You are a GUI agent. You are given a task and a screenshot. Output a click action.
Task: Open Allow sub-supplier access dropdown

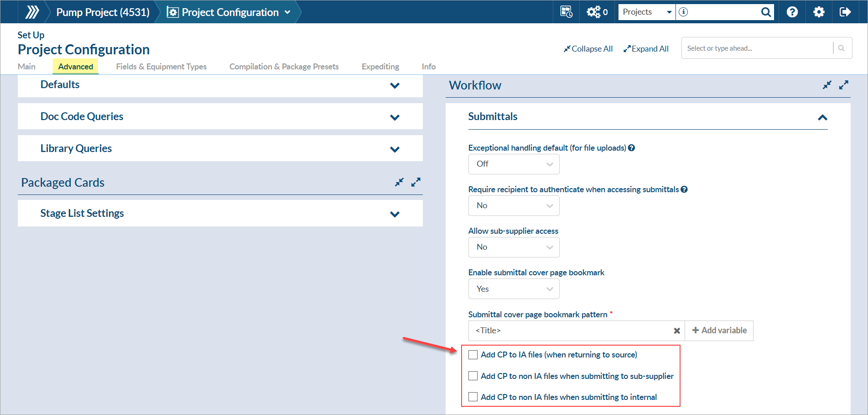click(514, 247)
